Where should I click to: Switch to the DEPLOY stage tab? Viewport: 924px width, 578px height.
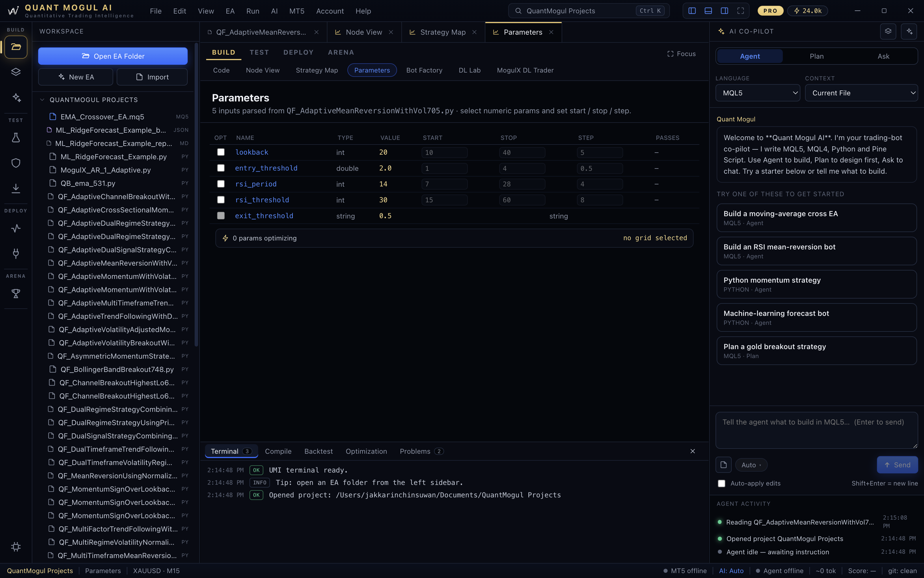298,52
